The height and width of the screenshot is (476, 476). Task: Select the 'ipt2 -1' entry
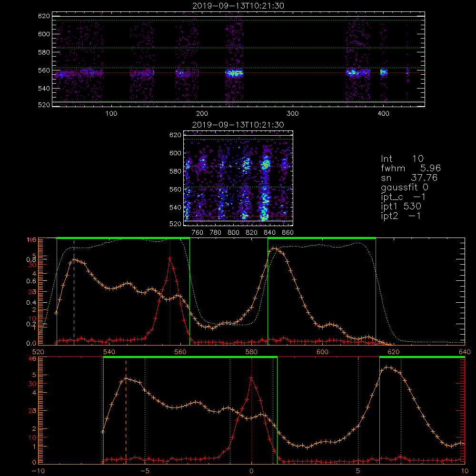pyautogui.click(x=401, y=216)
